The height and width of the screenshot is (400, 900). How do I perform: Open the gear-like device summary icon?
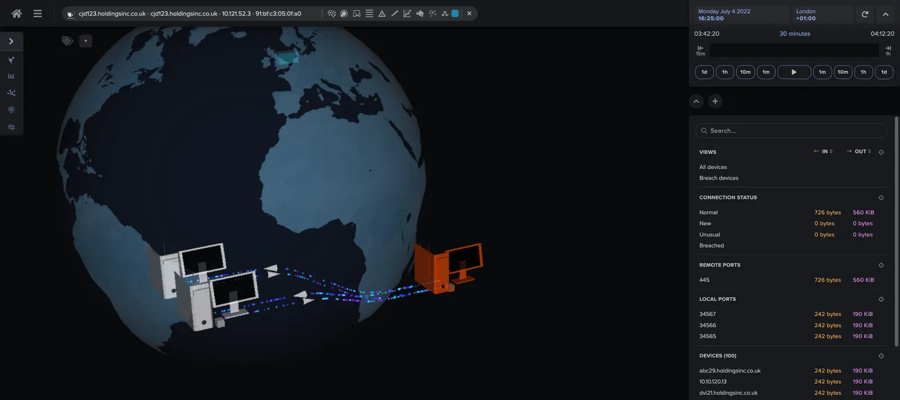[x=332, y=13]
